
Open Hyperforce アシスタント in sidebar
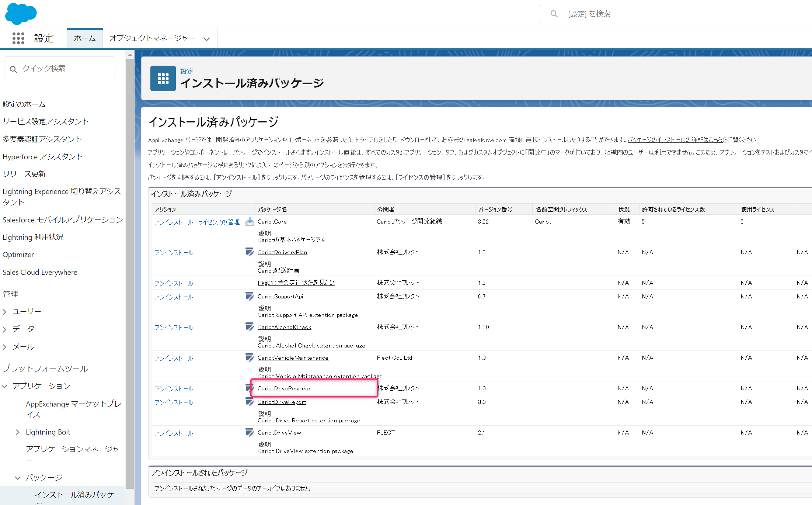click(x=43, y=157)
